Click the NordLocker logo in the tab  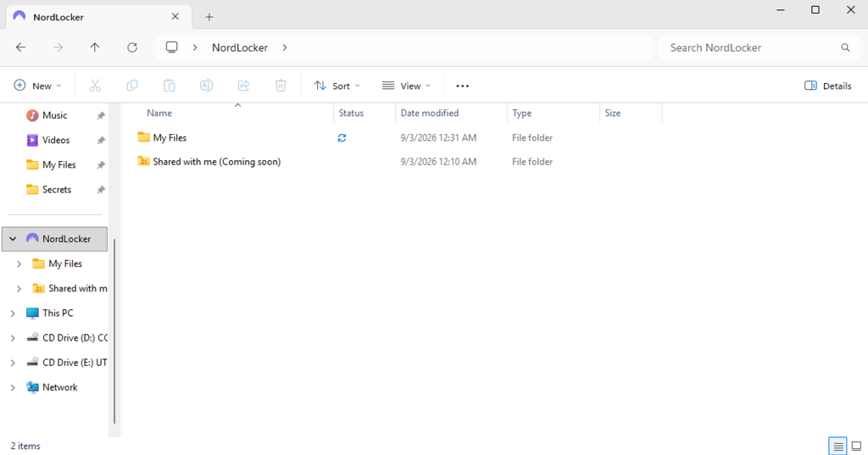click(19, 16)
